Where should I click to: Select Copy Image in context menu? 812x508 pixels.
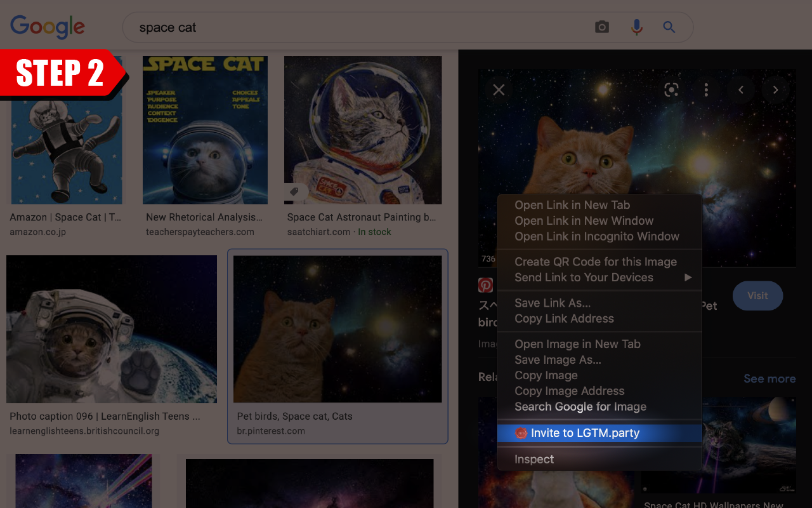click(599, 375)
